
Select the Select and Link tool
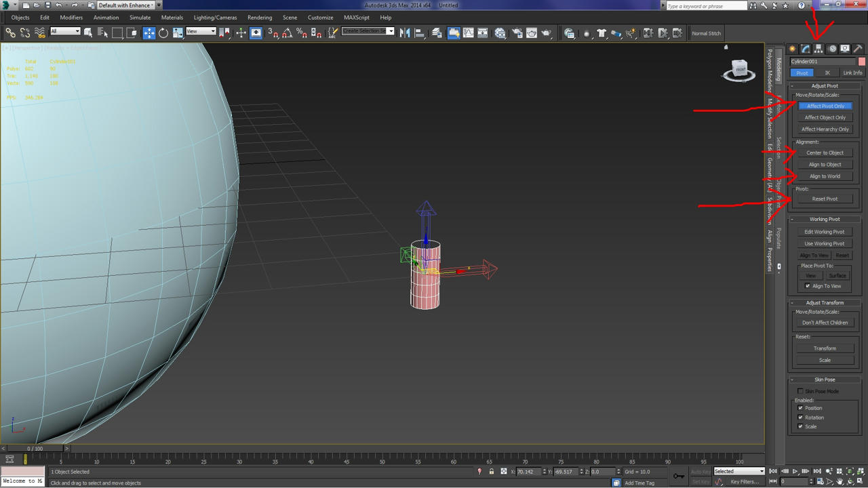click(11, 33)
